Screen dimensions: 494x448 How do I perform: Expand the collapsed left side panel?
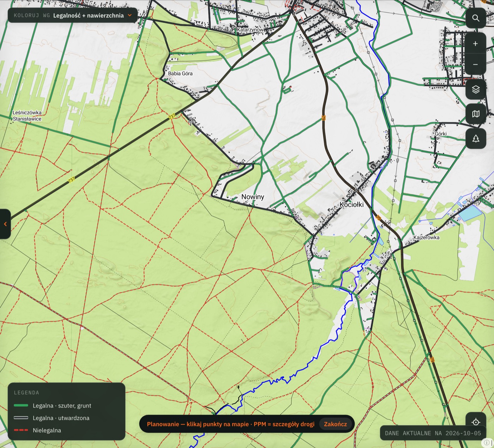pyautogui.click(x=5, y=224)
